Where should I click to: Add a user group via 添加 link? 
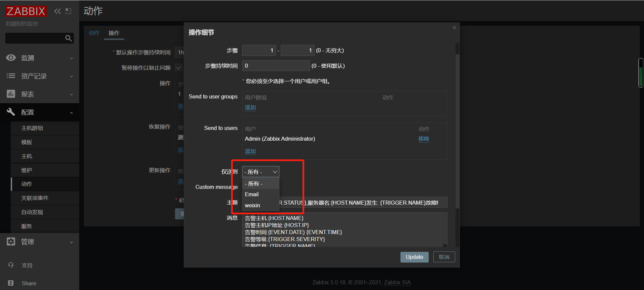click(x=250, y=107)
